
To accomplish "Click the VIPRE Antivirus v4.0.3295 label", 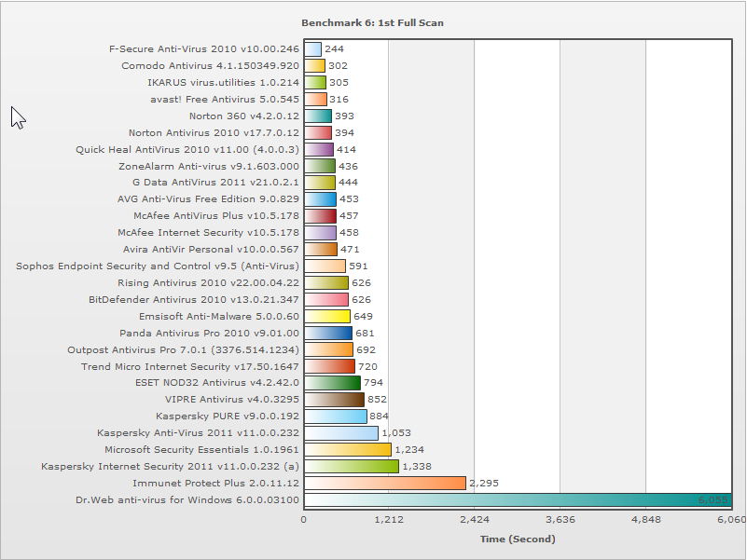I will tap(232, 399).
